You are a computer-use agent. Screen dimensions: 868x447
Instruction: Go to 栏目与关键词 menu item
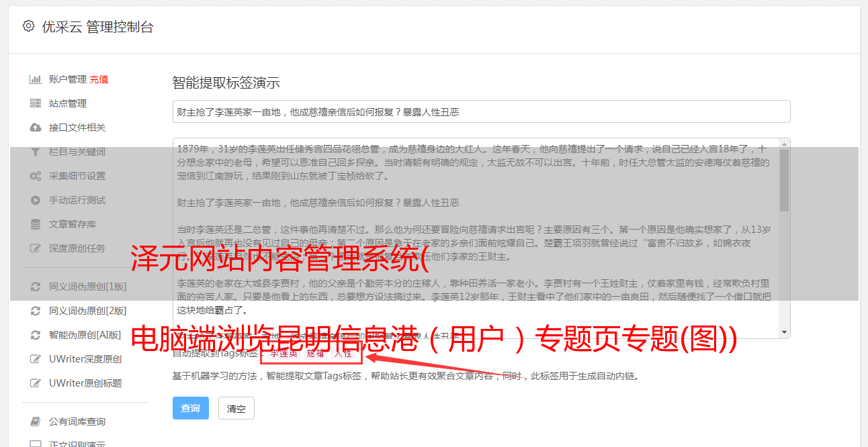click(77, 152)
